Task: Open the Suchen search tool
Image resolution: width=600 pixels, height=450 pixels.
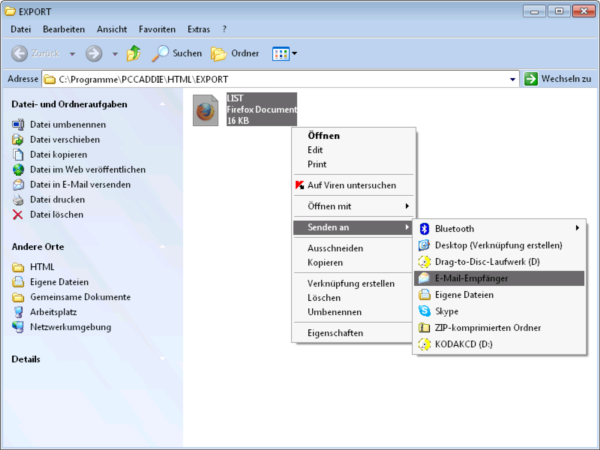Action: [x=176, y=53]
